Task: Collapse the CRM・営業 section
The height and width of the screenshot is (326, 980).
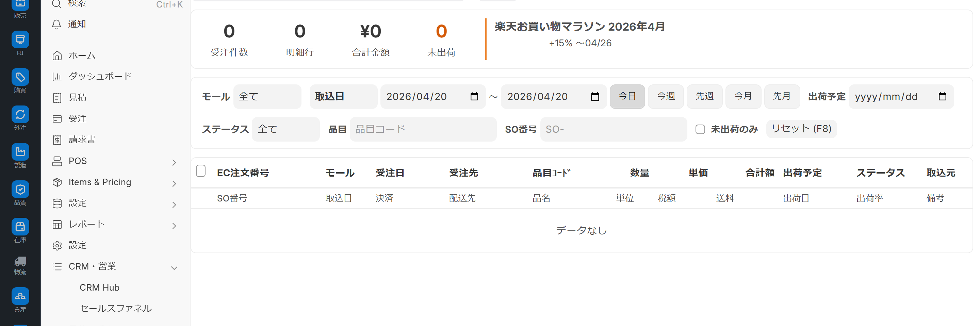Action: click(174, 268)
